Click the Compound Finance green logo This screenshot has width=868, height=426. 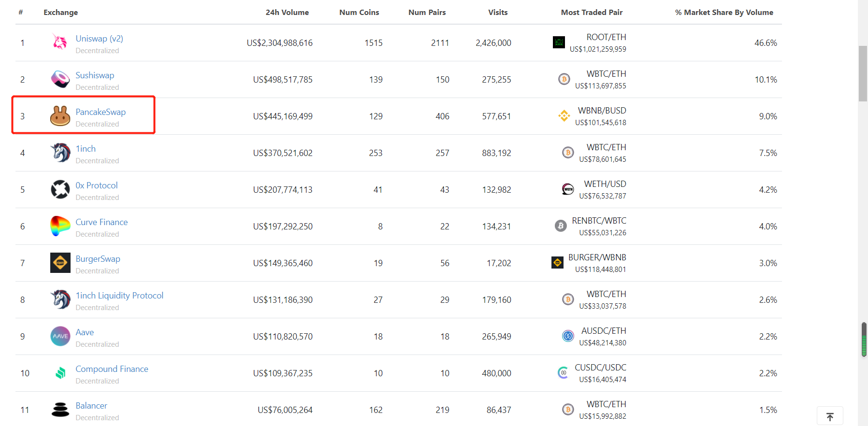[x=60, y=373]
